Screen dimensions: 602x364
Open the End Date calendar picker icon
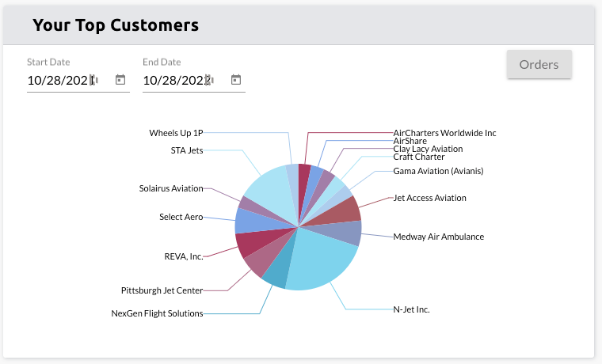pyautogui.click(x=236, y=80)
